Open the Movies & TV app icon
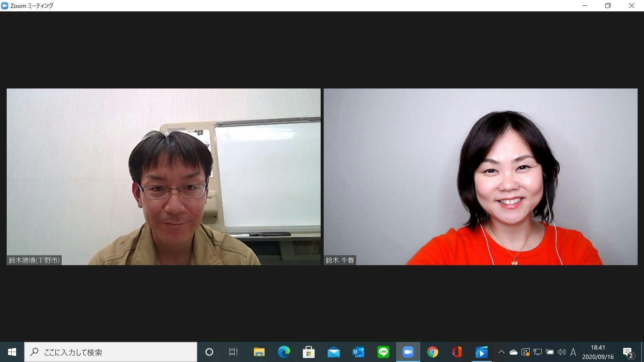644x362 pixels. (x=482, y=352)
